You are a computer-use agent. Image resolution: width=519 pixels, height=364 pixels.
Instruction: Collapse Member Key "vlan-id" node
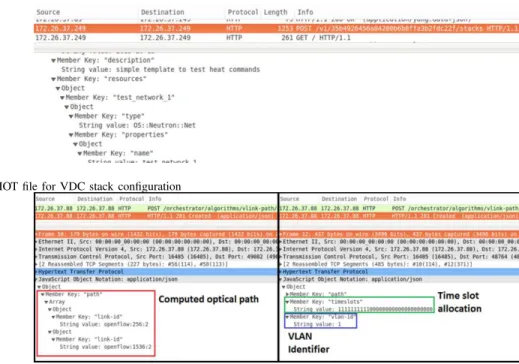(x=287, y=317)
